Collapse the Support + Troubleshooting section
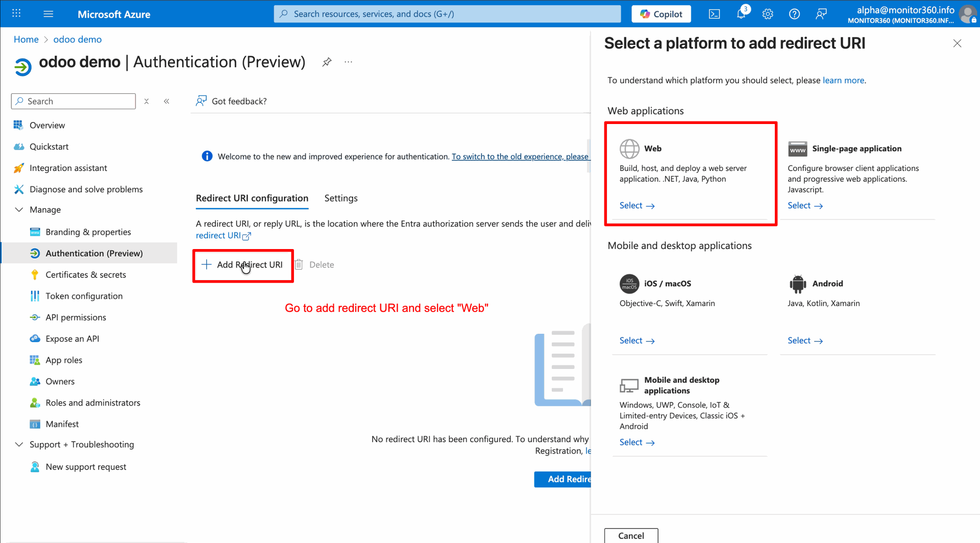The width and height of the screenshot is (980, 543). click(x=19, y=445)
